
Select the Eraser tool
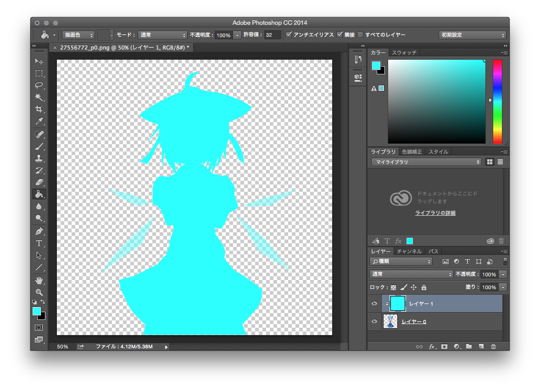(39, 182)
